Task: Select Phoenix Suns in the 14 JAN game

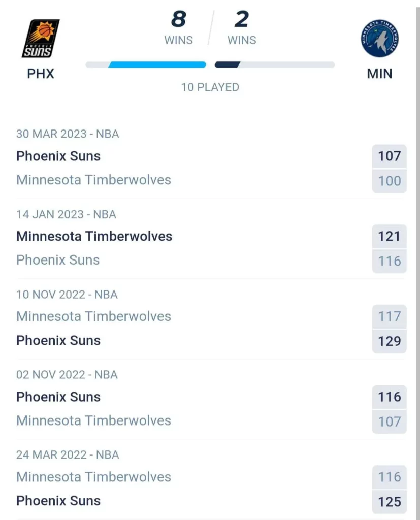Action: [x=58, y=260]
